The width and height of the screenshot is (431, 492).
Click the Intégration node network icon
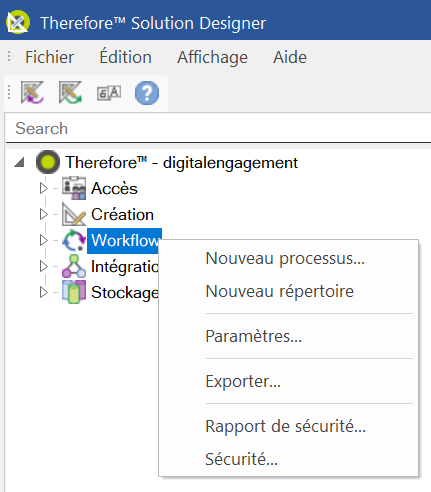coord(74,266)
